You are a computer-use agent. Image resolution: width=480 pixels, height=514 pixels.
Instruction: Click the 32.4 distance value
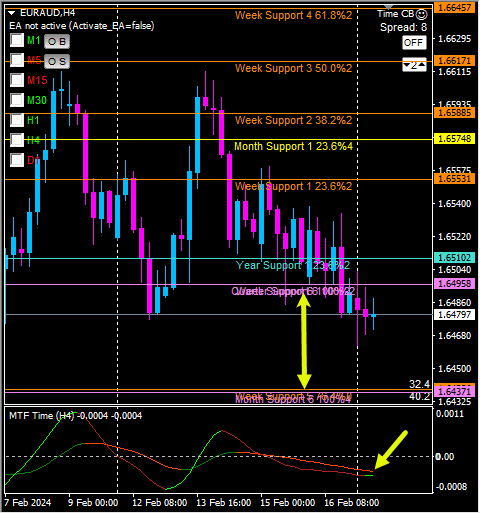click(x=419, y=384)
